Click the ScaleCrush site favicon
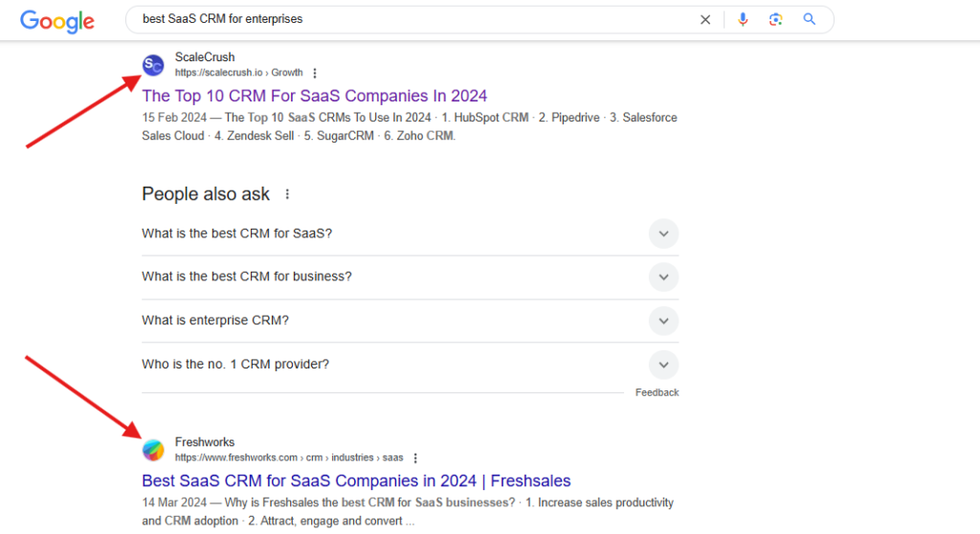 pyautogui.click(x=153, y=64)
